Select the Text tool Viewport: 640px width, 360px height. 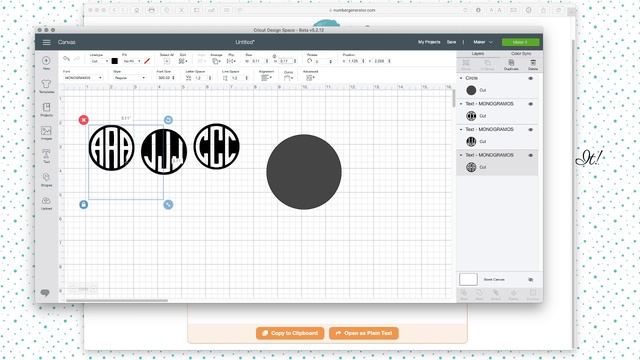(46, 154)
